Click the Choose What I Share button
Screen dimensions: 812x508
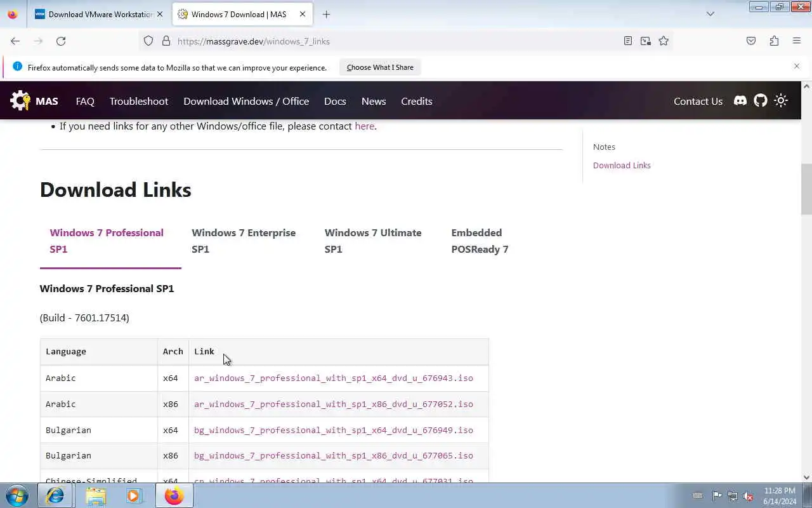(380, 67)
